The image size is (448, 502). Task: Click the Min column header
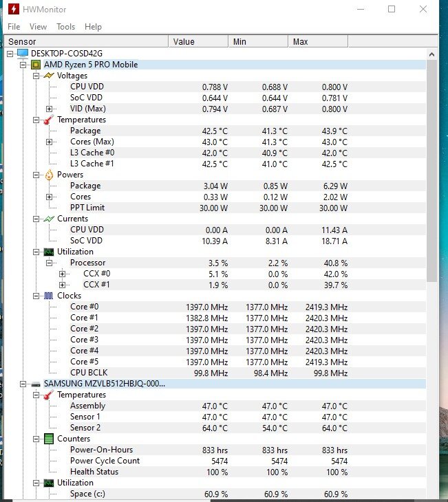pyautogui.click(x=258, y=42)
